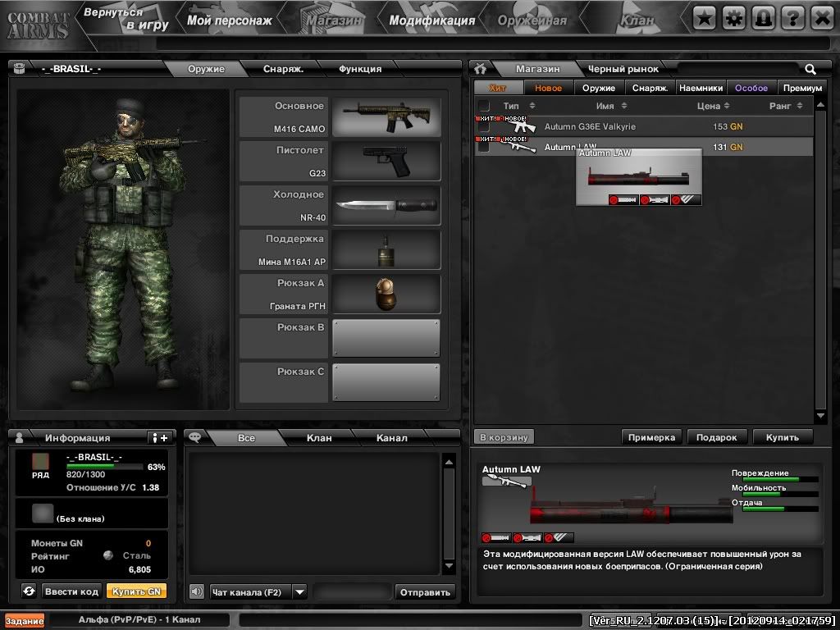
Task: Click the Купить GN button
Action: pyautogui.click(x=137, y=591)
